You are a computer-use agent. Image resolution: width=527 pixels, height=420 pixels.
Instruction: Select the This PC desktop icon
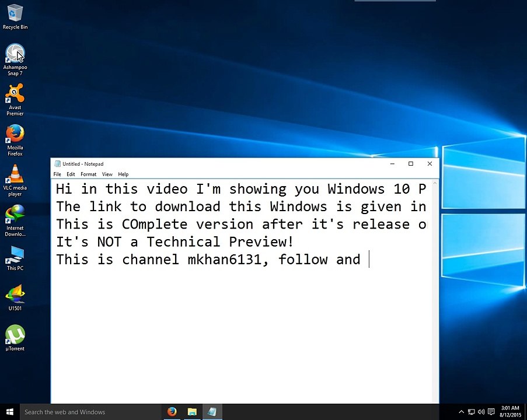click(x=15, y=258)
